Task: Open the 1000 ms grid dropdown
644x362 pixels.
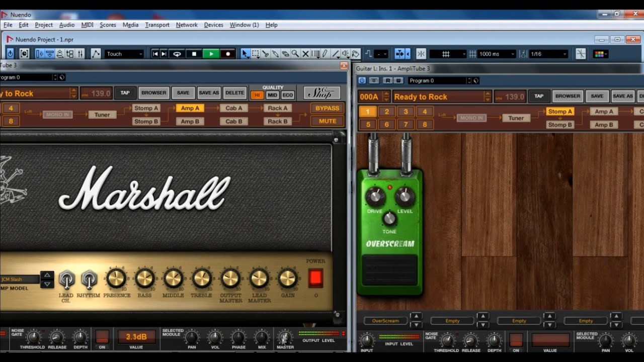Action: (x=497, y=54)
